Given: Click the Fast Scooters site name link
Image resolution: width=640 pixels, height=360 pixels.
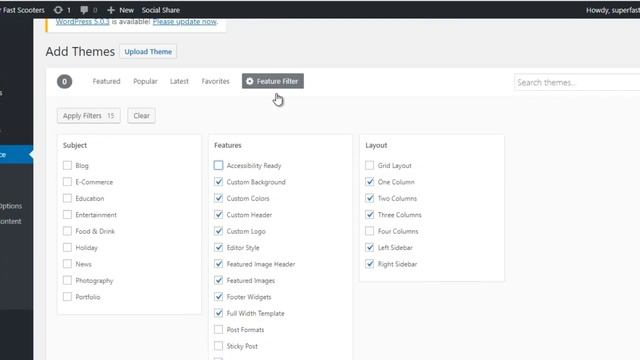Looking at the screenshot, I should coord(22,10).
